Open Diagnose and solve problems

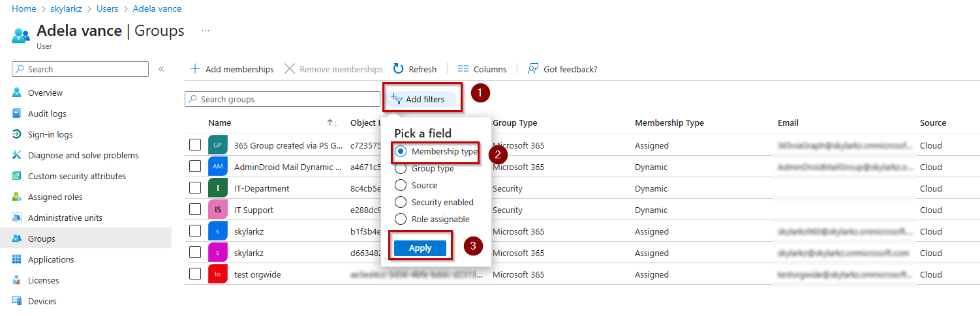[83, 155]
